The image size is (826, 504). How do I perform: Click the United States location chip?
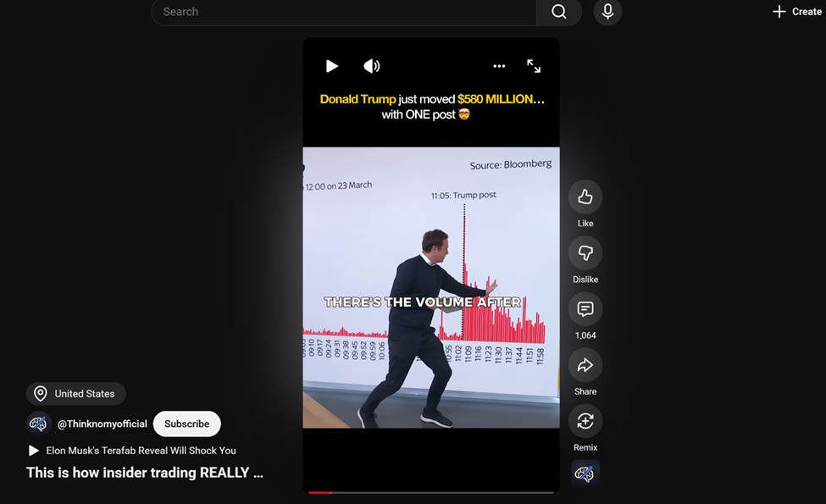point(76,394)
